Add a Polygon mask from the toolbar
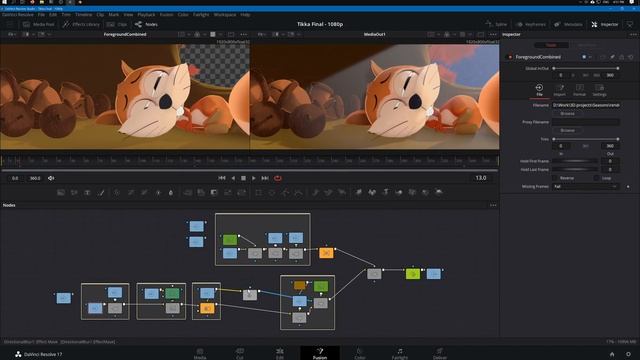This screenshot has height=360, width=640. 285,192
